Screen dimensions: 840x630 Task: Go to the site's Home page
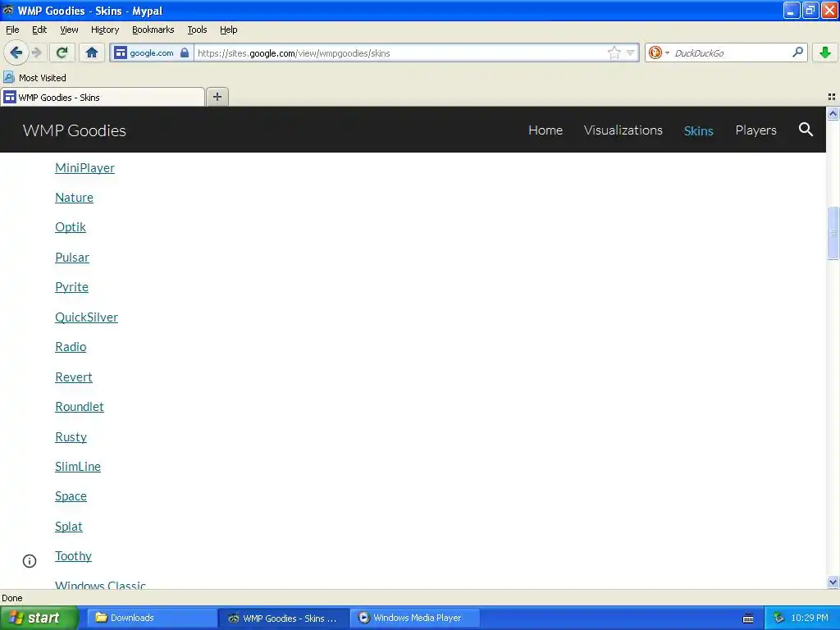(546, 130)
